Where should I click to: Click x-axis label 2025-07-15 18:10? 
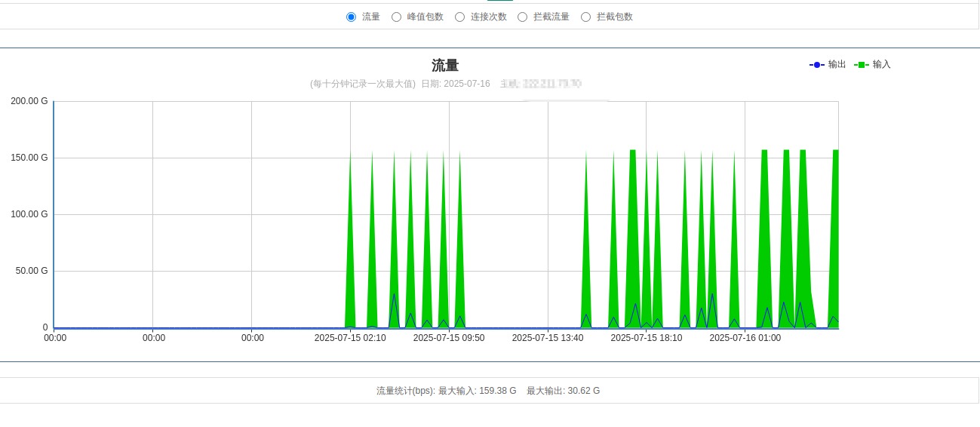point(647,338)
